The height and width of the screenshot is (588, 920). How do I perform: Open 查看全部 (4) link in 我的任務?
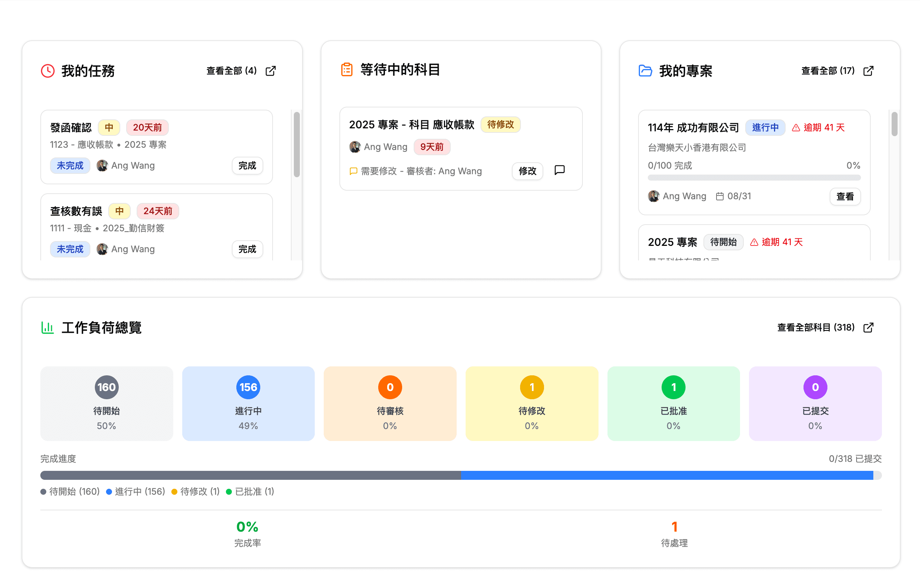[x=231, y=71]
